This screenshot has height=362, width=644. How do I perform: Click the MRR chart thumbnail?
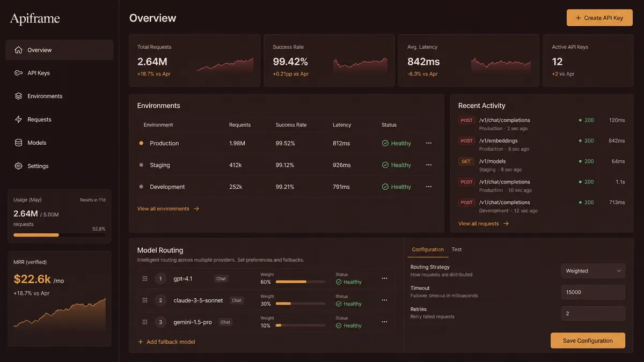(60, 313)
